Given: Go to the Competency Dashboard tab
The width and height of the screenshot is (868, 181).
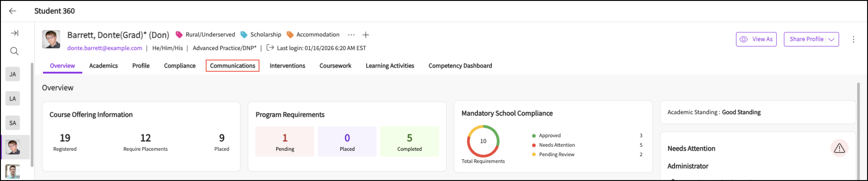Looking at the screenshot, I should tap(460, 66).
